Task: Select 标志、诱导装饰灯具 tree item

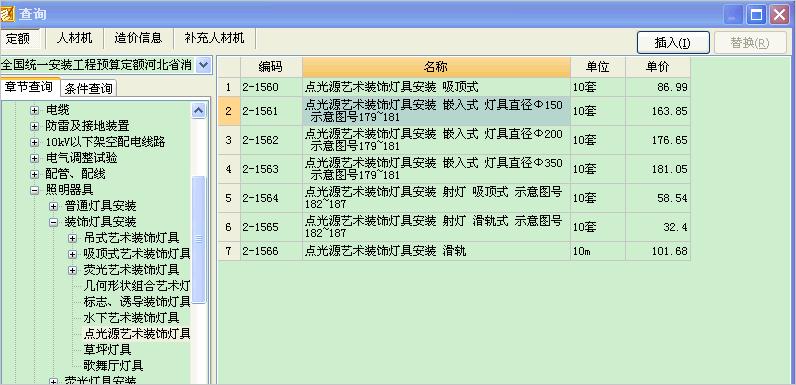Action: coord(137,302)
